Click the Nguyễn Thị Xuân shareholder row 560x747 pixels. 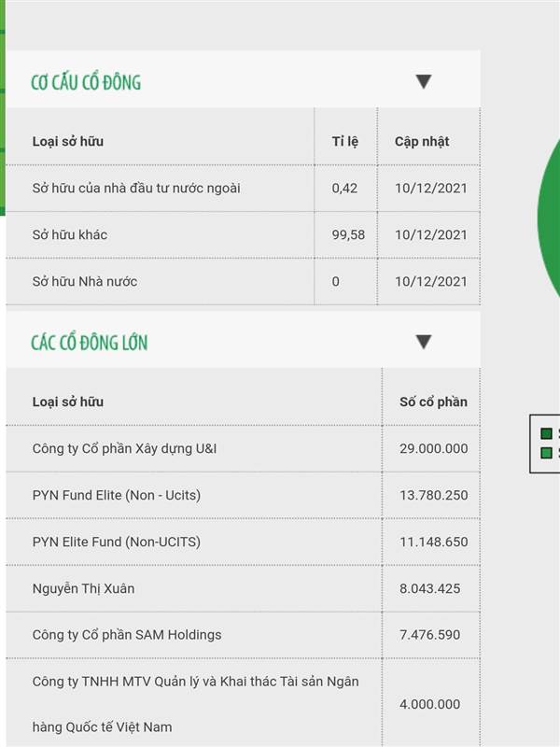[x=243, y=588]
